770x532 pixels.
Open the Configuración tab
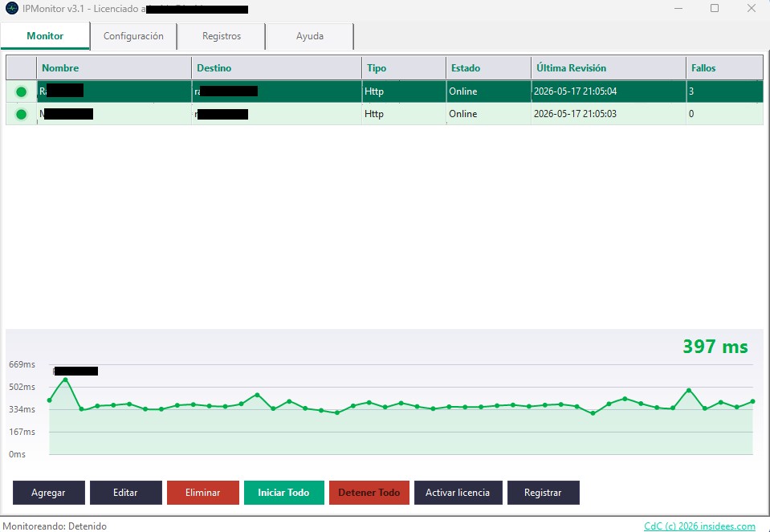point(133,36)
